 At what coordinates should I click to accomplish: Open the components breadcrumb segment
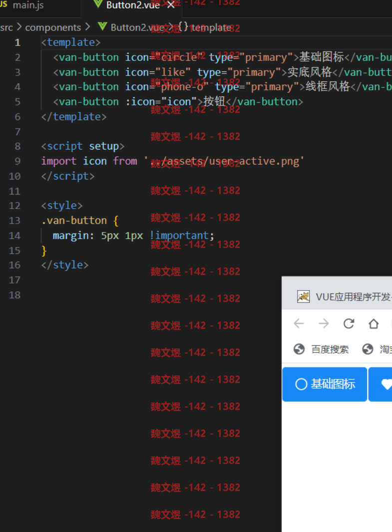pyautogui.click(x=53, y=27)
